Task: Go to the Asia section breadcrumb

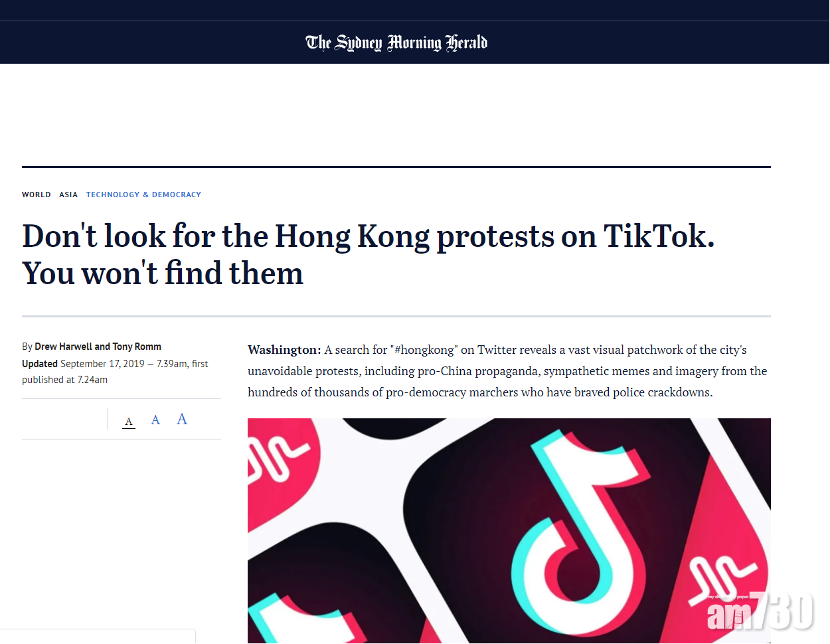Action: tap(68, 195)
